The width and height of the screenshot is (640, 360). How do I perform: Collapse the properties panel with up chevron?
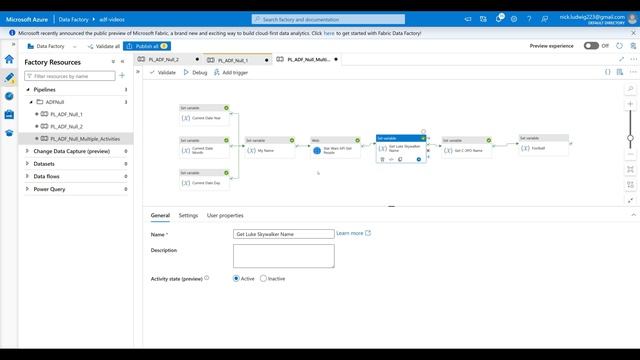point(633,215)
